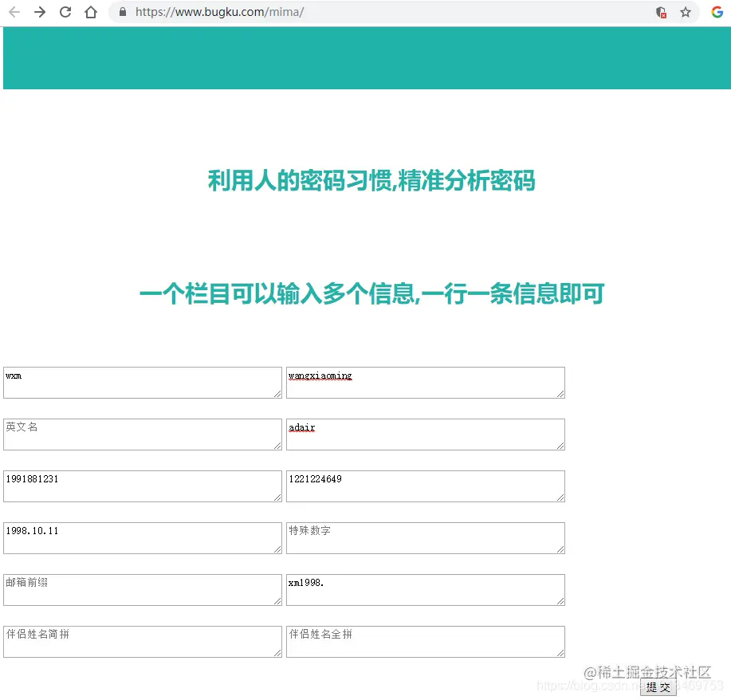Screen dimensions: 731x700
Task: Select heading 一个栏目可以输入多个信息
Action: (x=280, y=294)
